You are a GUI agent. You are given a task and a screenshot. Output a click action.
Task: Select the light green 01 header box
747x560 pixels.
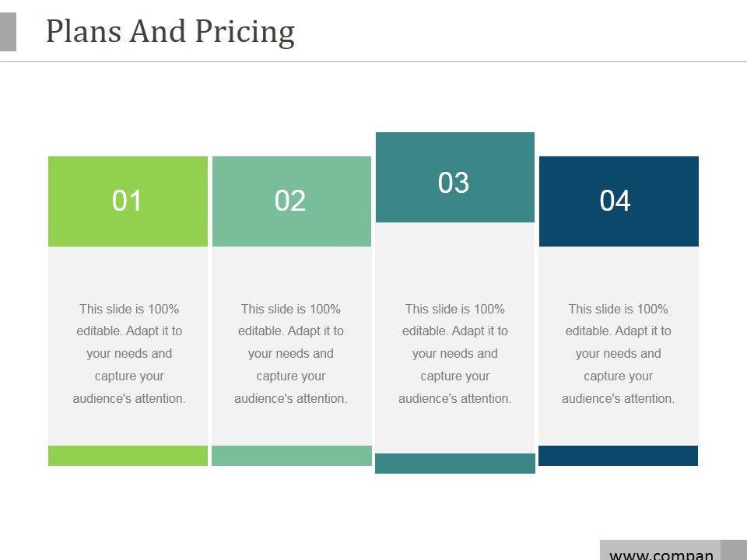[128, 201]
